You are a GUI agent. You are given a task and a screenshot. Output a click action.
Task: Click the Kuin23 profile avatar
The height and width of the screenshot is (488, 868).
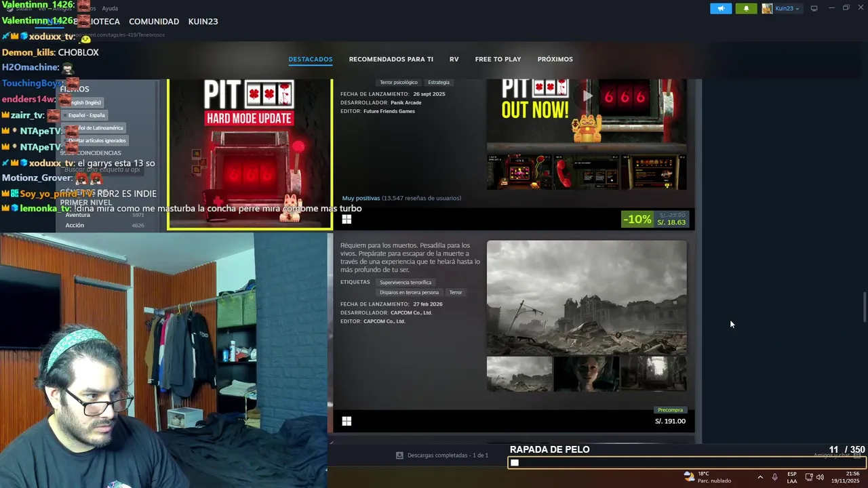click(x=767, y=8)
